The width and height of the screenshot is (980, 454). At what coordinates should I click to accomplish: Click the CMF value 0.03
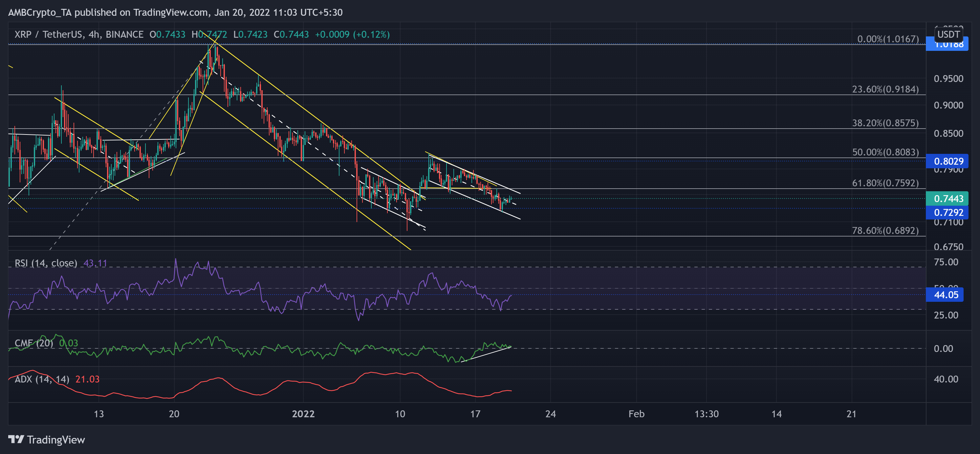tap(69, 343)
